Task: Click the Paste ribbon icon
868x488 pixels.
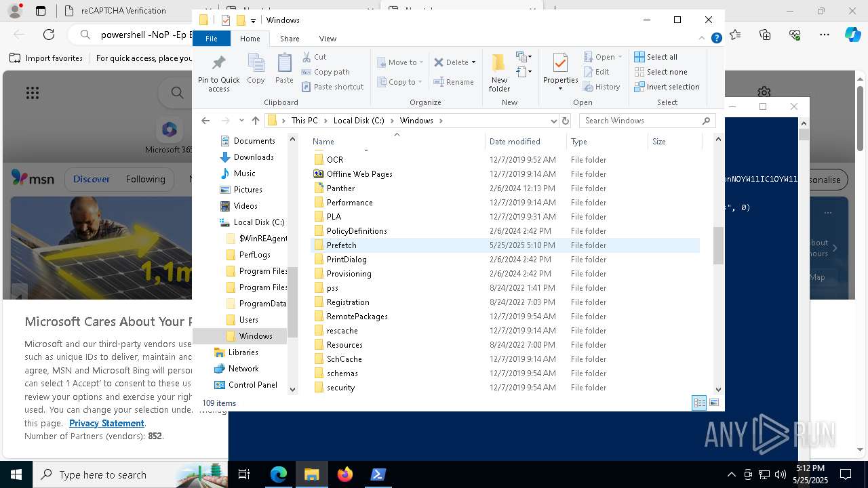Action: (284, 68)
